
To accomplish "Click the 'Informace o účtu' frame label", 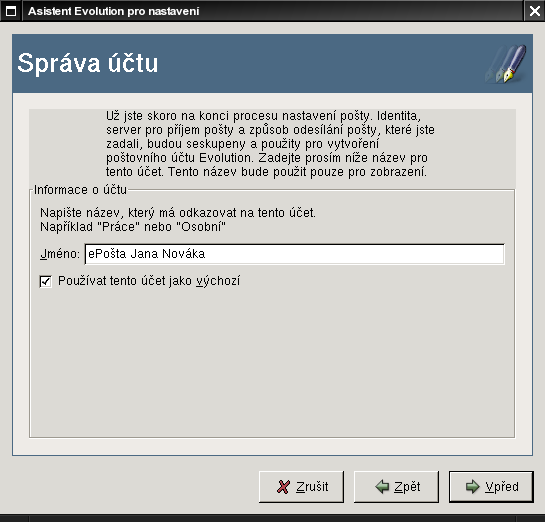I will [x=80, y=190].
